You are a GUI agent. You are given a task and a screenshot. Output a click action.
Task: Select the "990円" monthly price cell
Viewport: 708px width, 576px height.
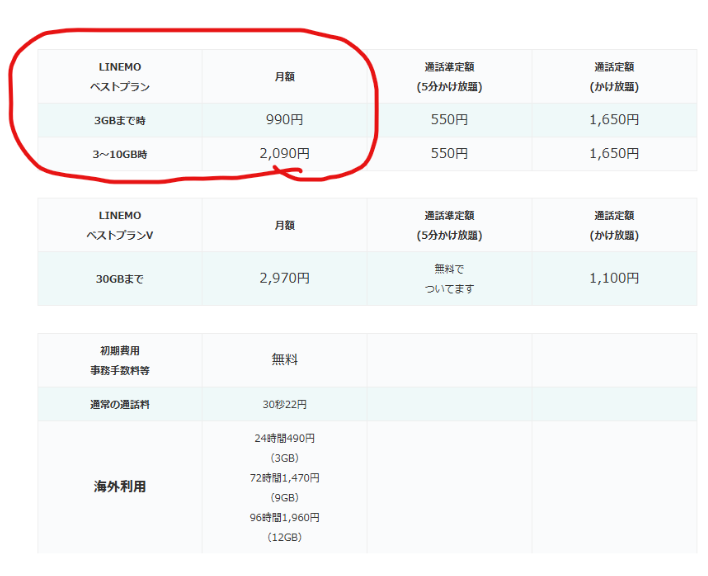point(284,120)
